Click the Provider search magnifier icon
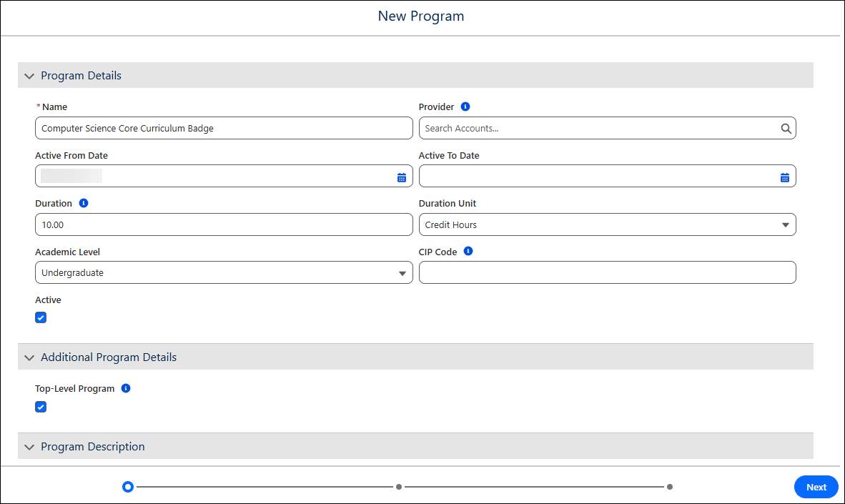845x504 pixels. pyautogui.click(x=786, y=128)
